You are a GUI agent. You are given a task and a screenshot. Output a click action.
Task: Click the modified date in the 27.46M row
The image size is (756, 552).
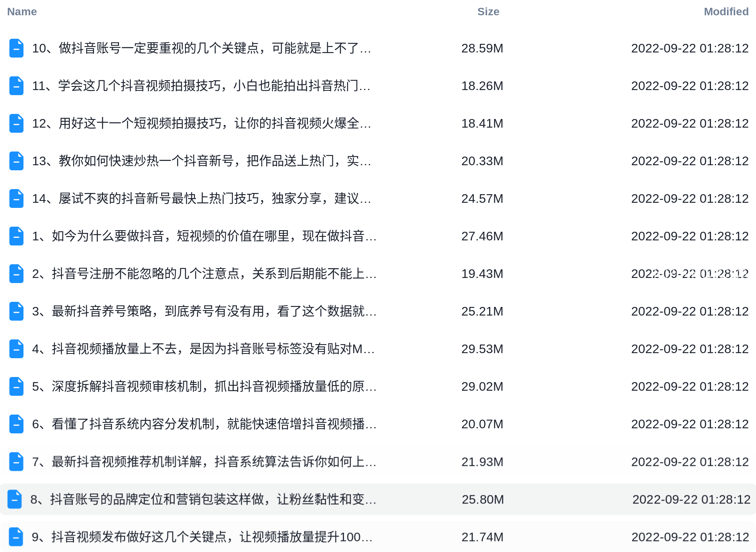tap(690, 236)
